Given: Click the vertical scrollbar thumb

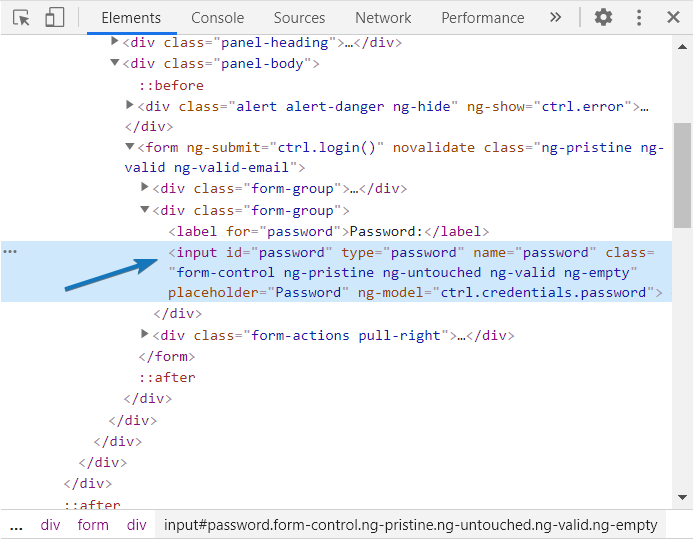Looking at the screenshot, I should (x=682, y=175).
